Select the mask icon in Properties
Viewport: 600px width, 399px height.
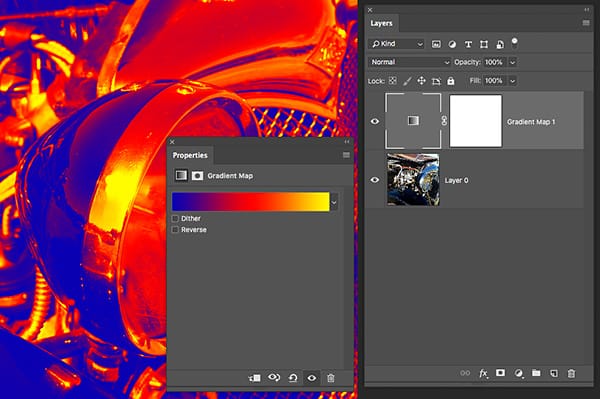click(x=197, y=176)
